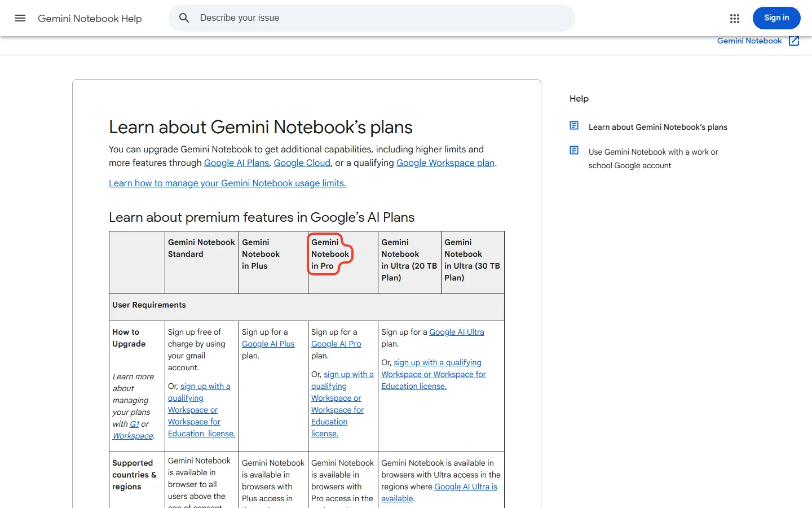Viewport: 812px width, 508px height.
Task: Open Standard column's qualifying Workspace license link
Action: [x=201, y=410]
